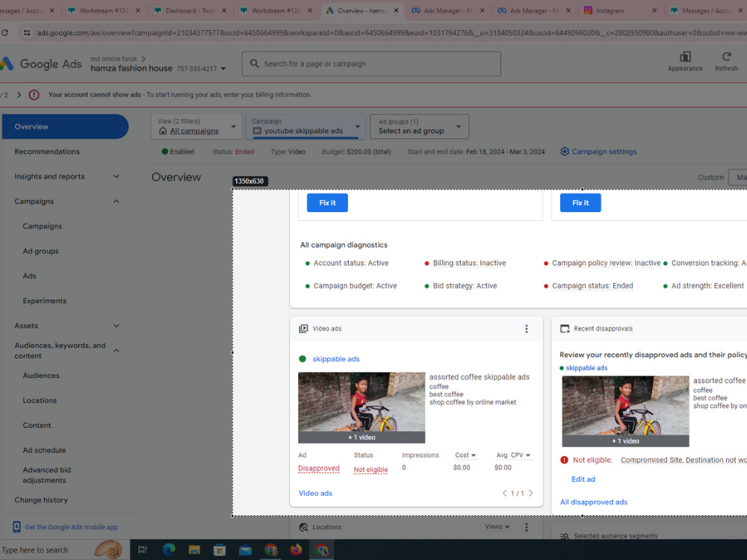This screenshot has height=560, width=747.
Task: Click the search magnifier icon
Action: 255,63
